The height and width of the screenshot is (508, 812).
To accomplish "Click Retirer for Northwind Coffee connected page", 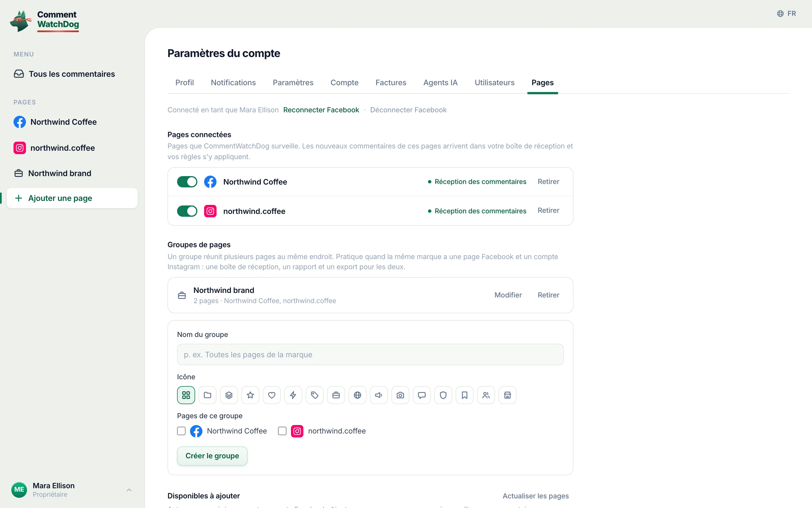I will [x=548, y=181].
